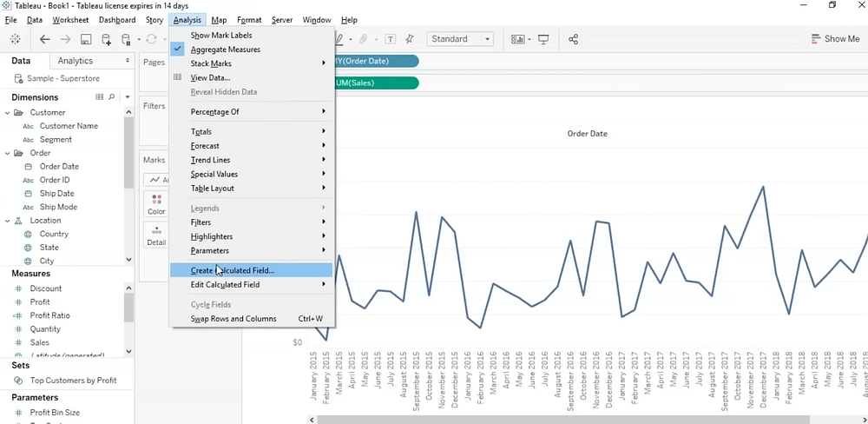Screen dimensions: 868x424
Task: Open the Color marks card button
Action: [x=156, y=204]
